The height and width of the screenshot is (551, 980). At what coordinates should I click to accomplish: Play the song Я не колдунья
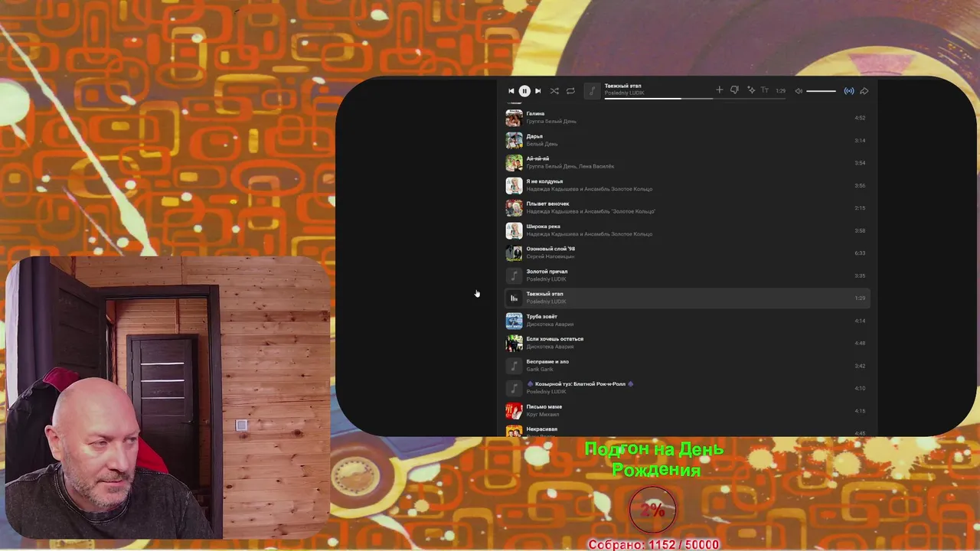pos(544,181)
